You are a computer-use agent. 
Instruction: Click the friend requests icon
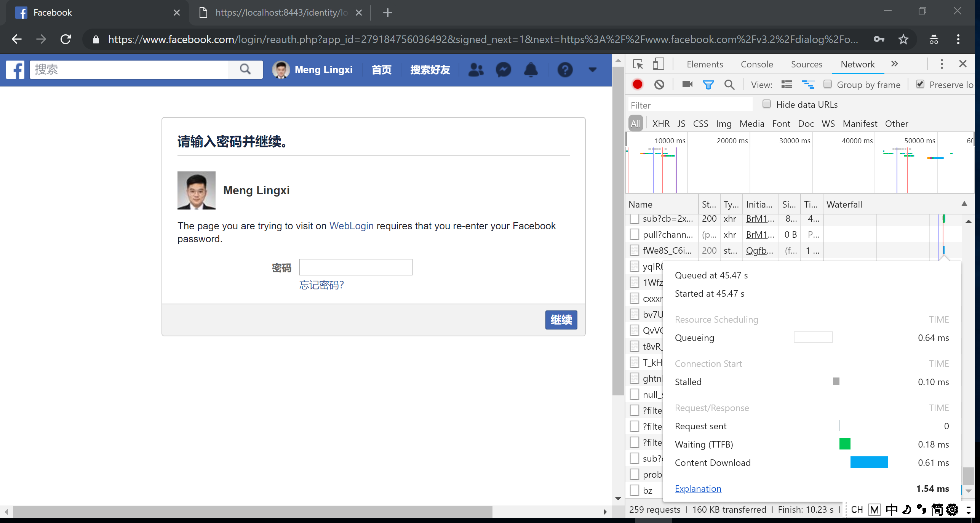pyautogui.click(x=476, y=70)
